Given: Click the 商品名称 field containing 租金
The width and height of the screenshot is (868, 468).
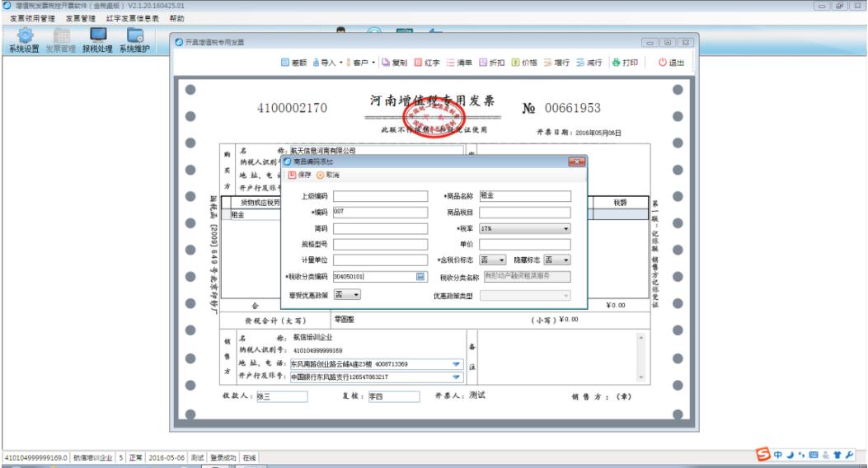Looking at the screenshot, I should 525,196.
